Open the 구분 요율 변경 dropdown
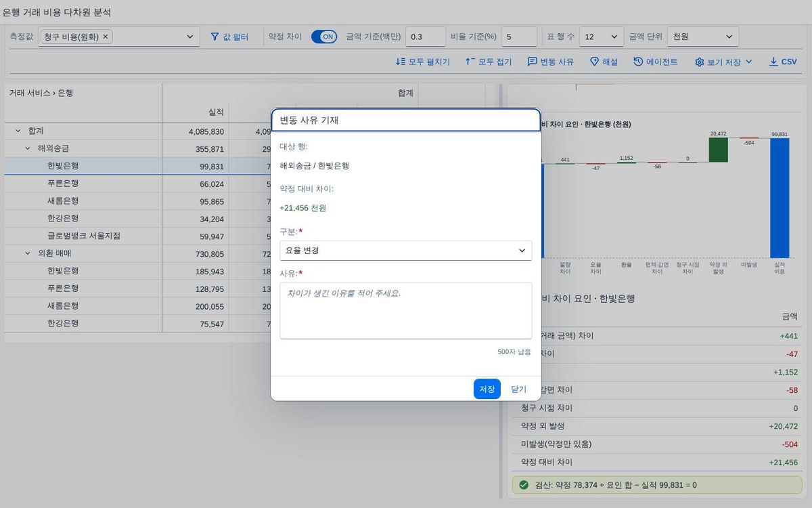Viewport: 812px width, 508px height. click(x=405, y=251)
